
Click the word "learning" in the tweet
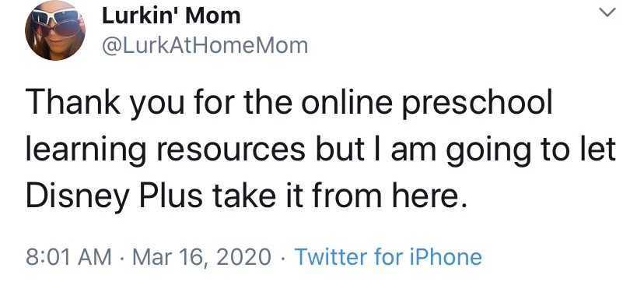tap(86, 152)
